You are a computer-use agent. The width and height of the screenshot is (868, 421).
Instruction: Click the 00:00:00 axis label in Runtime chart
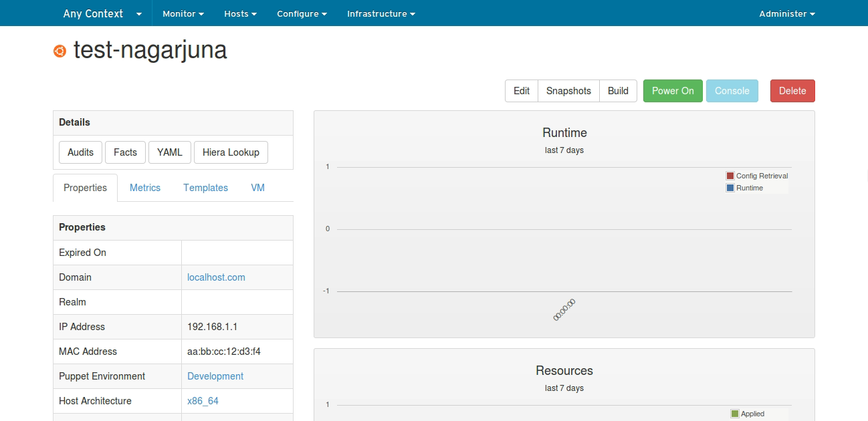click(x=564, y=310)
